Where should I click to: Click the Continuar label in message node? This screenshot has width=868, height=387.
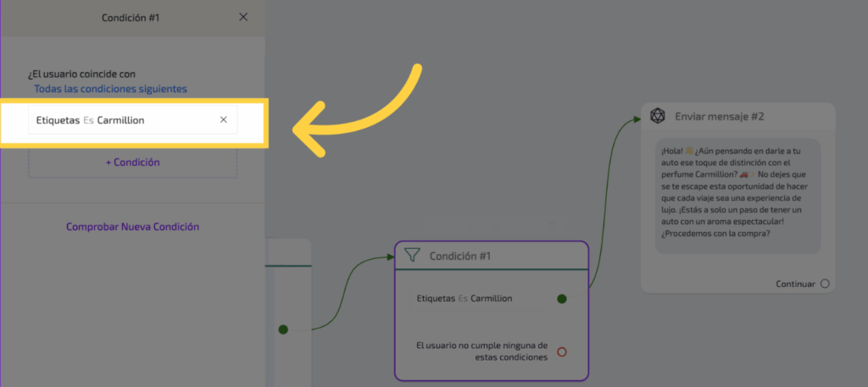click(795, 284)
